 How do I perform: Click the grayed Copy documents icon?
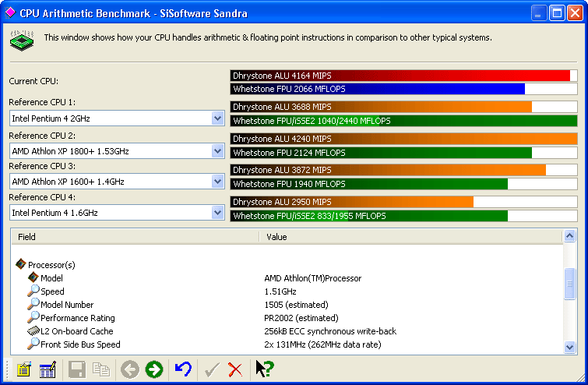pyautogui.click(x=101, y=369)
